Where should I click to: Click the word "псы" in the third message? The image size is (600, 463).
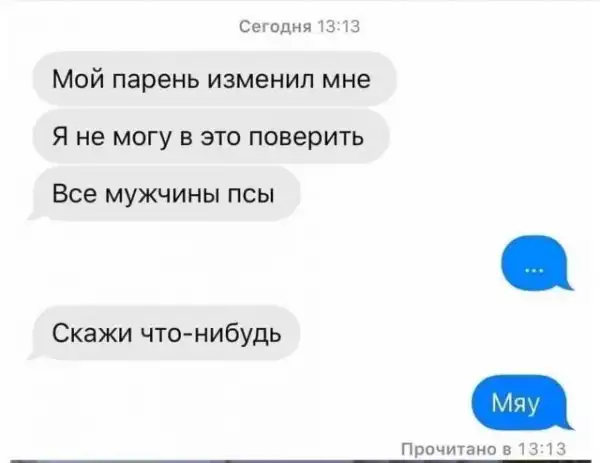tap(251, 194)
